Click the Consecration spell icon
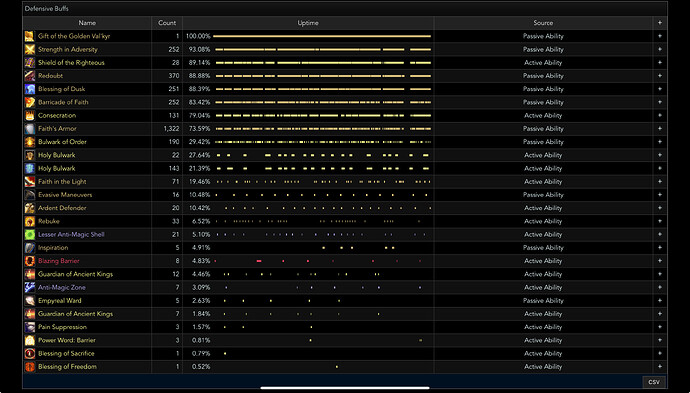Image resolution: width=690 pixels, height=393 pixels. (29, 115)
